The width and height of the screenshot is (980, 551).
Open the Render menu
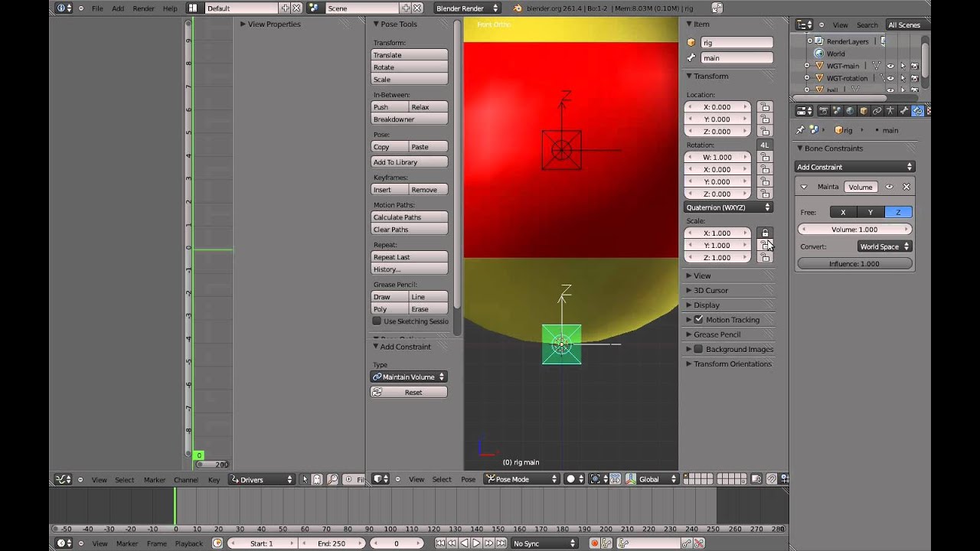[x=143, y=8]
